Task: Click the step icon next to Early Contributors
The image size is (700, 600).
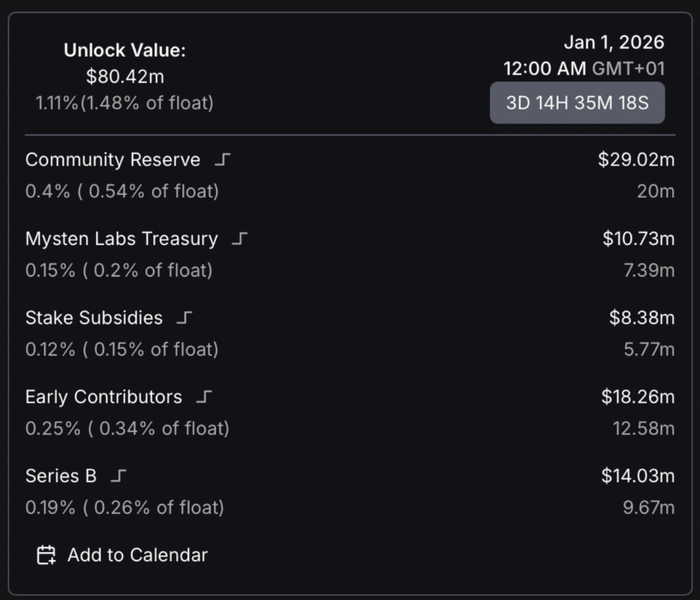Action: click(204, 397)
